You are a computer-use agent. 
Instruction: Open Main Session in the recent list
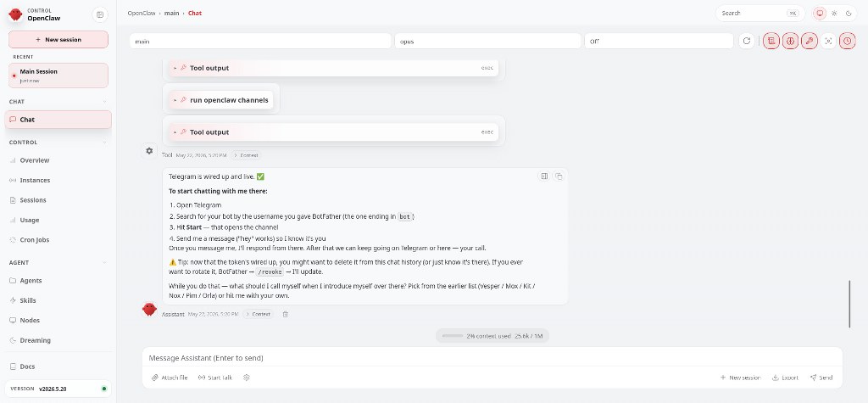click(x=58, y=76)
